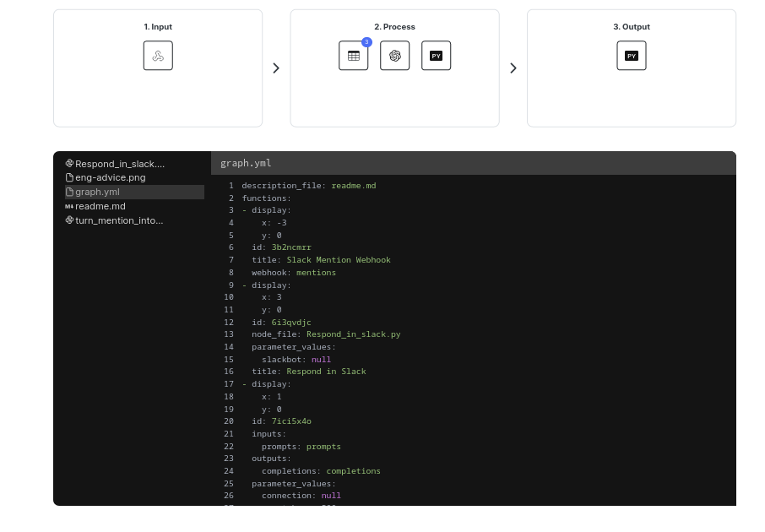Screen dimensions: 765x532
Task: Click the id value '7ici5x4o'
Action: click(291, 421)
